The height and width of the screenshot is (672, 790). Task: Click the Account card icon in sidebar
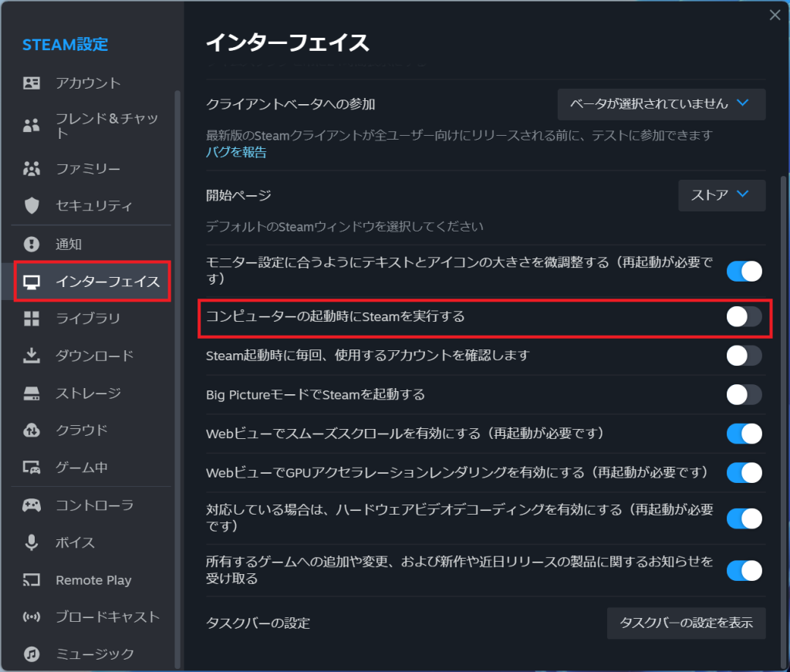[32, 83]
